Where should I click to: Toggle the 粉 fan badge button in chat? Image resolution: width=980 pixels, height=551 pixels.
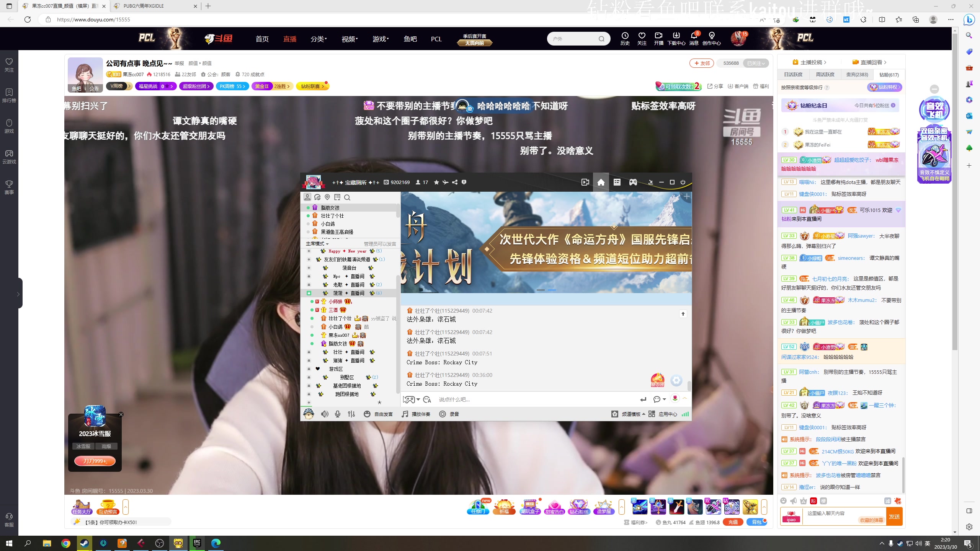pos(813,501)
